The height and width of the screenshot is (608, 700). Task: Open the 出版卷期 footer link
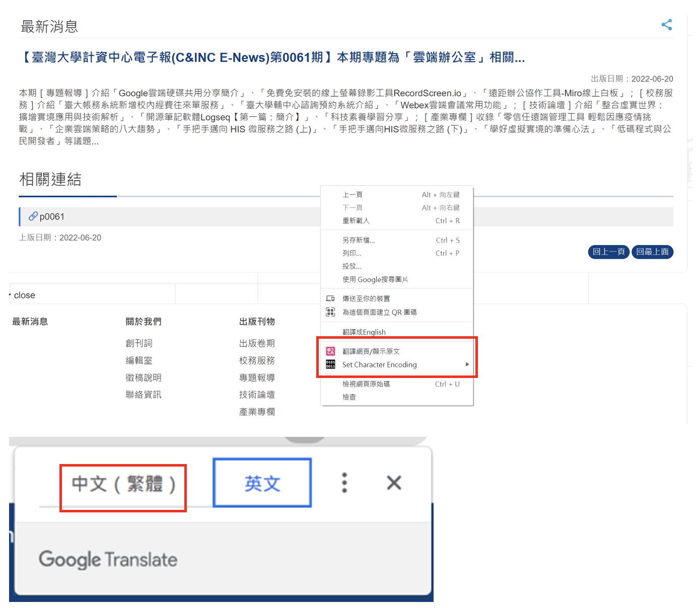click(257, 343)
